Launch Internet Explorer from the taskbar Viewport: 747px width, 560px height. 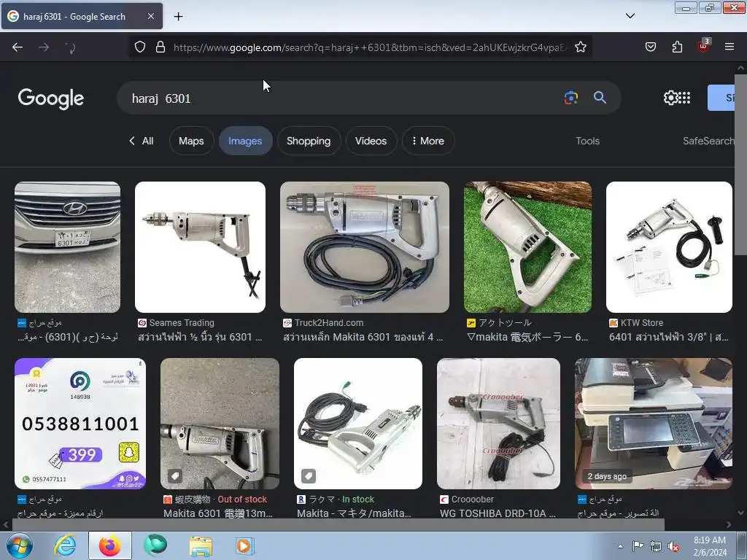[x=65, y=545]
